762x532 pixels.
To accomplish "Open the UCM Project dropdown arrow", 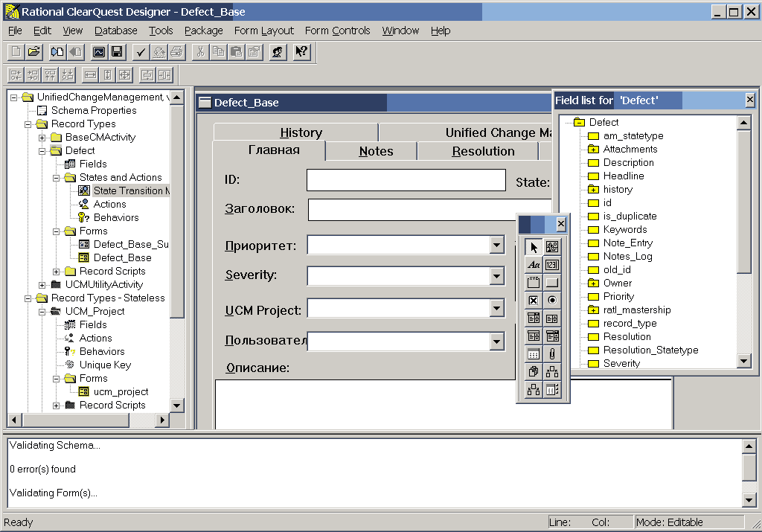I will [x=496, y=308].
